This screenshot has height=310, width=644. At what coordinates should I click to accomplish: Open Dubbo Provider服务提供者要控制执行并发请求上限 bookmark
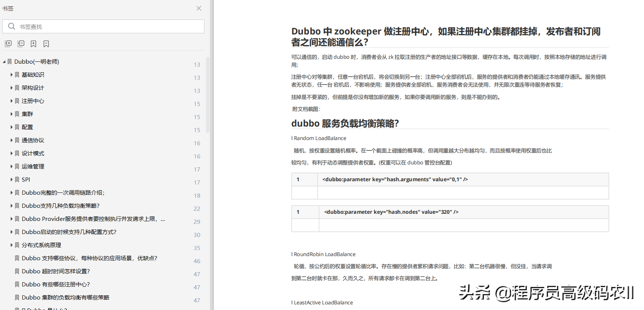(x=93, y=219)
